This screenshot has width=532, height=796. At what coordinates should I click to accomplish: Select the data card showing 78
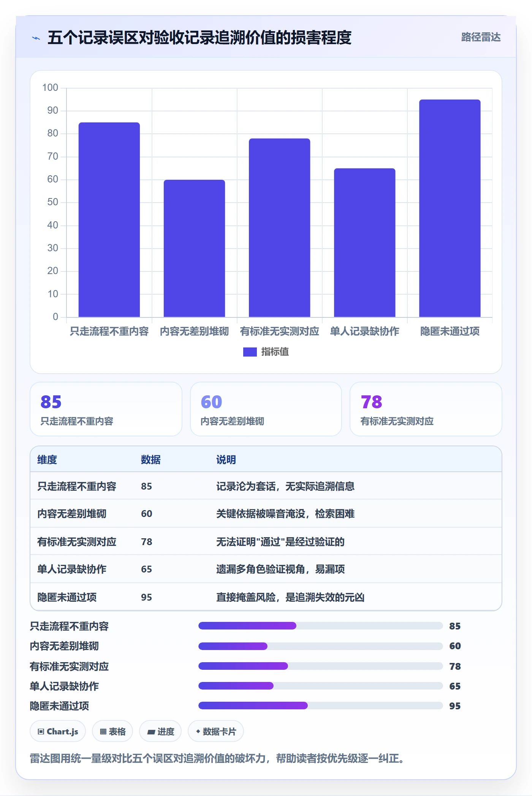[x=426, y=409]
